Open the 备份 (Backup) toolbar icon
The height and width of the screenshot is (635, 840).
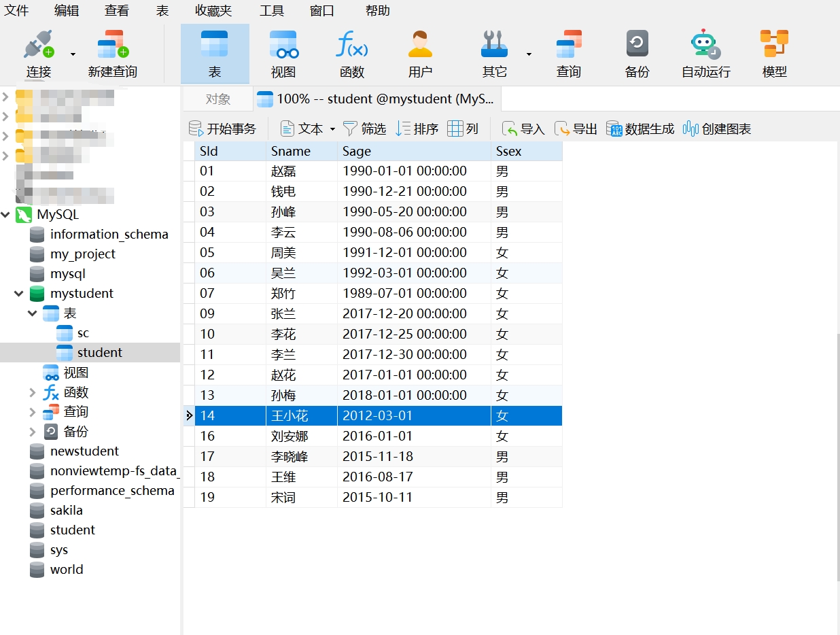(637, 46)
